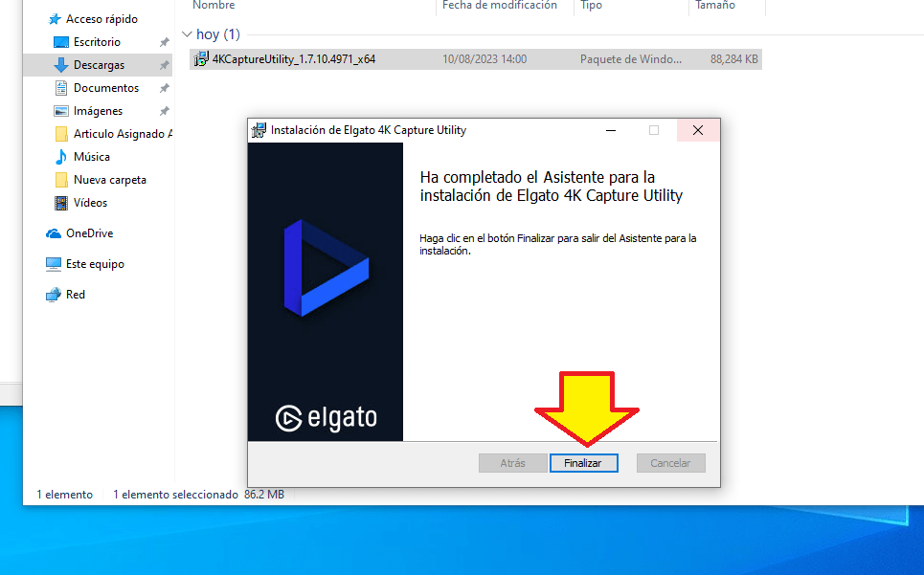Collapse the 'hoy (1)' group chevron
Screen dimensions: 924x575
[x=187, y=34]
